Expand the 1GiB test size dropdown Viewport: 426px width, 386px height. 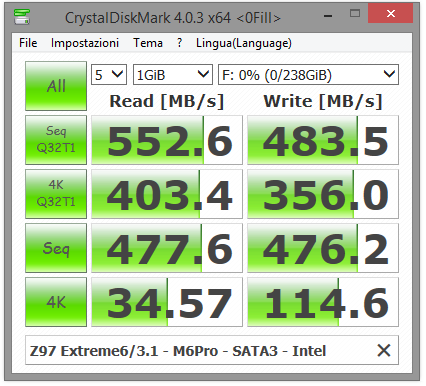[173, 74]
